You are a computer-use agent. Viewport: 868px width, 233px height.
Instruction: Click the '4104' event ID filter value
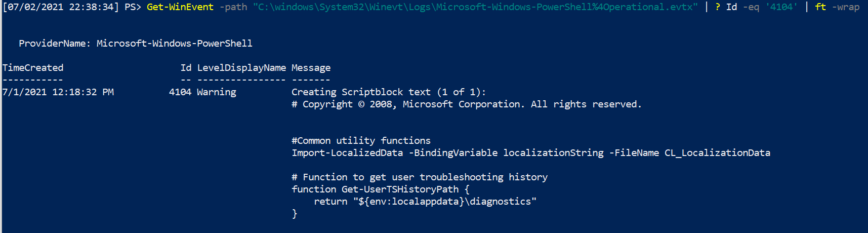pos(781,7)
